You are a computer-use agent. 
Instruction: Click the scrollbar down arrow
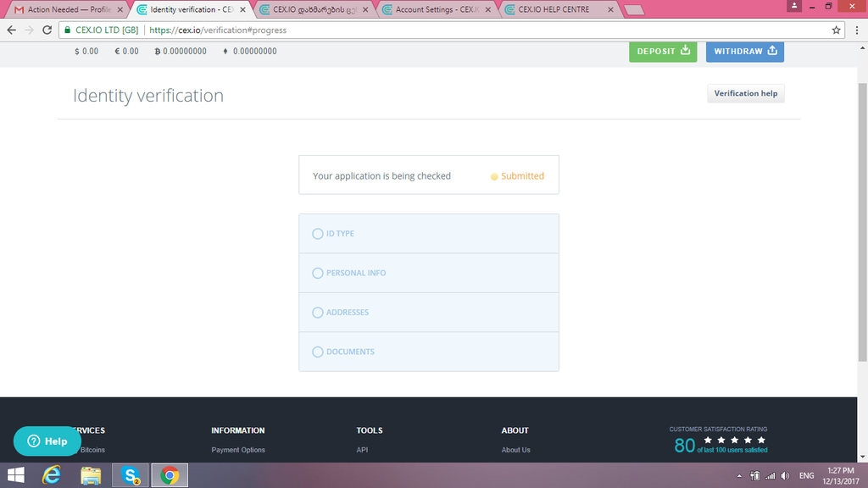click(x=862, y=457)
